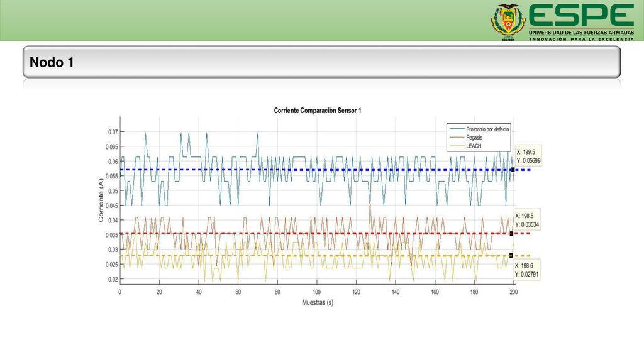Image resolution: width=644 pixels, height=362 pixels.
Task: Click x-axis tick label 200
Action: pyautogui.click(x=513, y=292)
